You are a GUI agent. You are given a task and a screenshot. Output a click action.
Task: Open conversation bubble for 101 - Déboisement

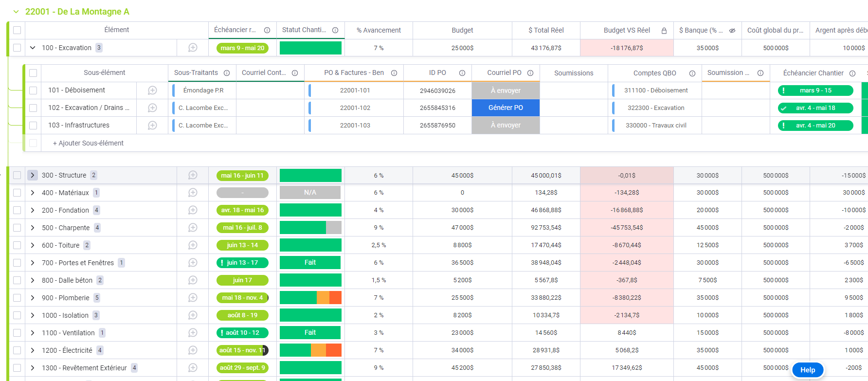point(152,91)
